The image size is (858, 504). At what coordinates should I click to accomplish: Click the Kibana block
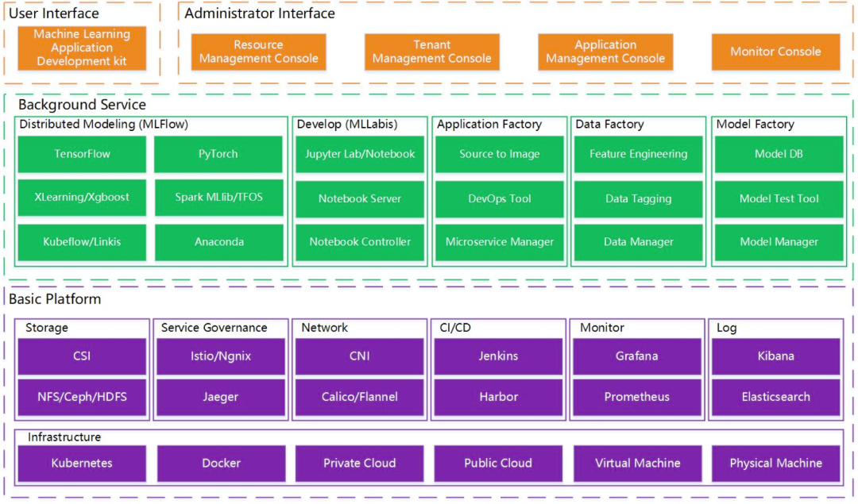click(776, 356)
